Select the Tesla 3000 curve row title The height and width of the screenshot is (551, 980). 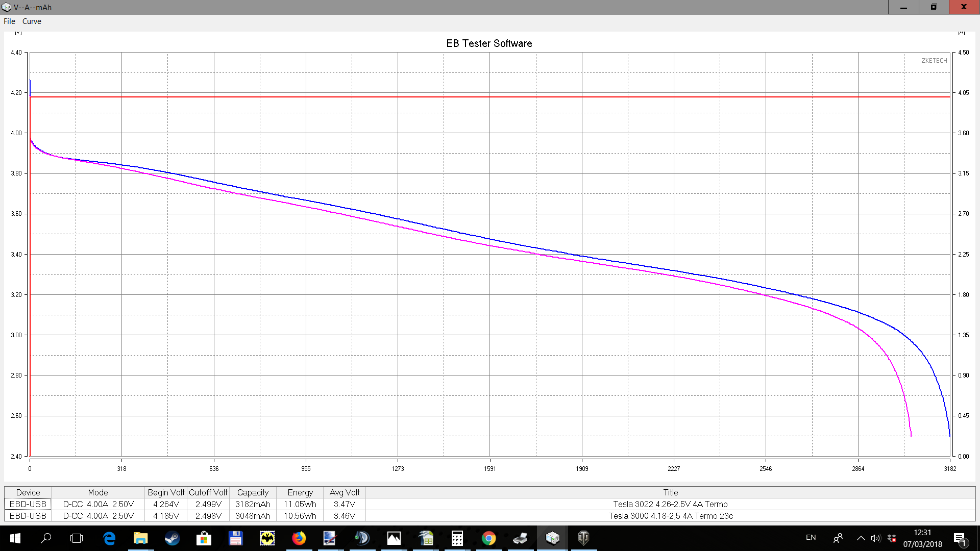point(670,516)
